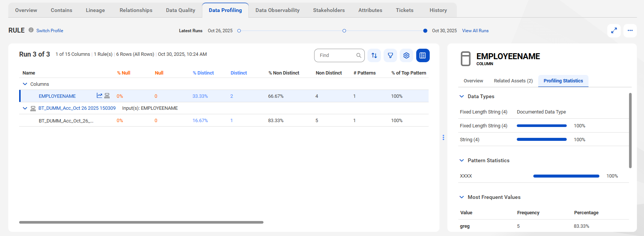Image resolution: width=644 pixels, height=236 pixels.
Task: Click the info icon next to RULE
Action: point(31,30)
